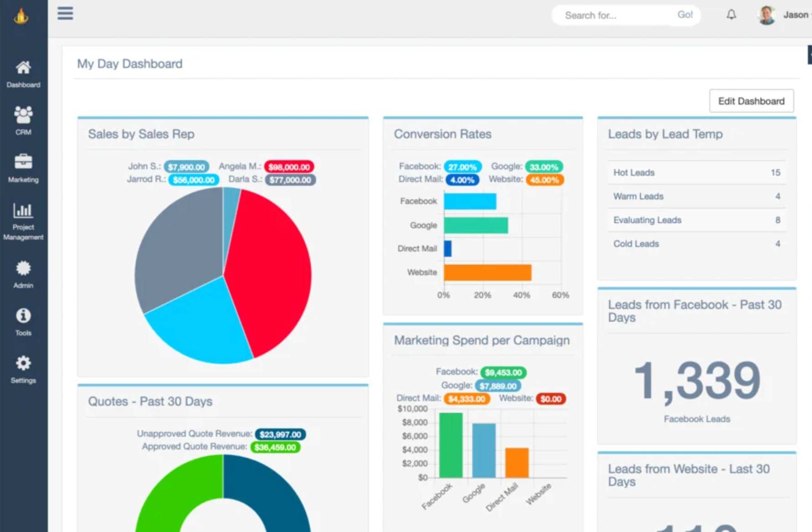This screenshot has width=812, height=532.
Task: Click the Website $0.00 spend badge
Action: [551, 399]
